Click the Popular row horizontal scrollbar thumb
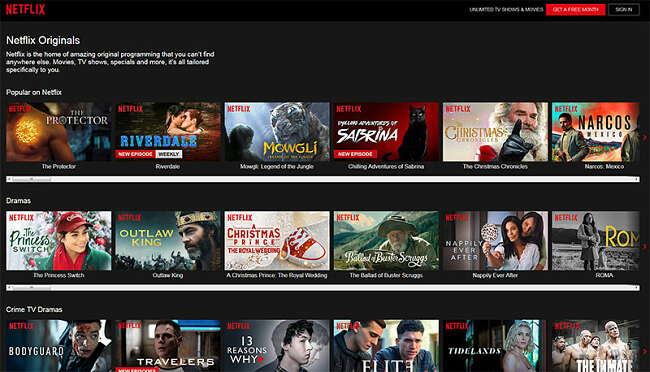This screenshot has width=650, height=372. click(31, 179)
